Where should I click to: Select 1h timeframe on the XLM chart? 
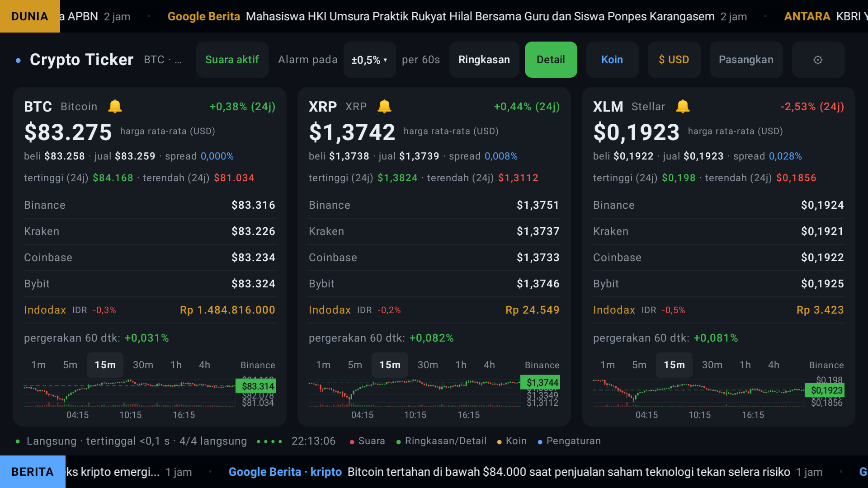coord(745,365)
